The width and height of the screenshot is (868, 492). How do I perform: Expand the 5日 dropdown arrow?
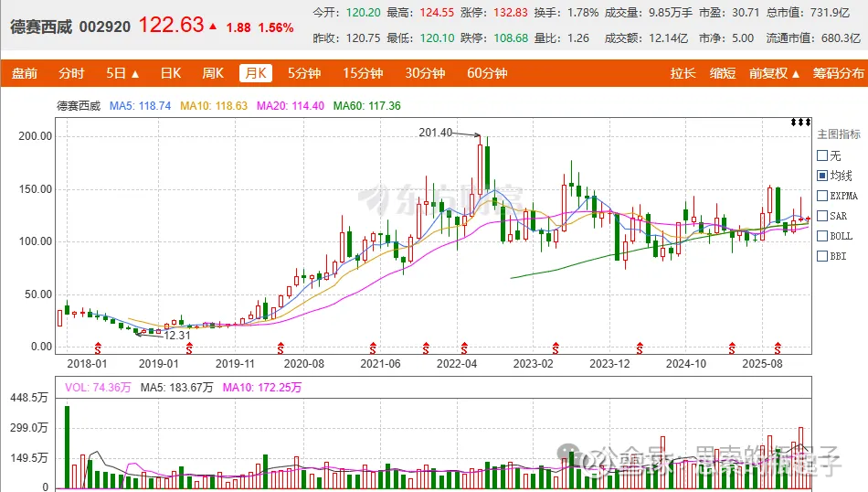click(135, 74)
